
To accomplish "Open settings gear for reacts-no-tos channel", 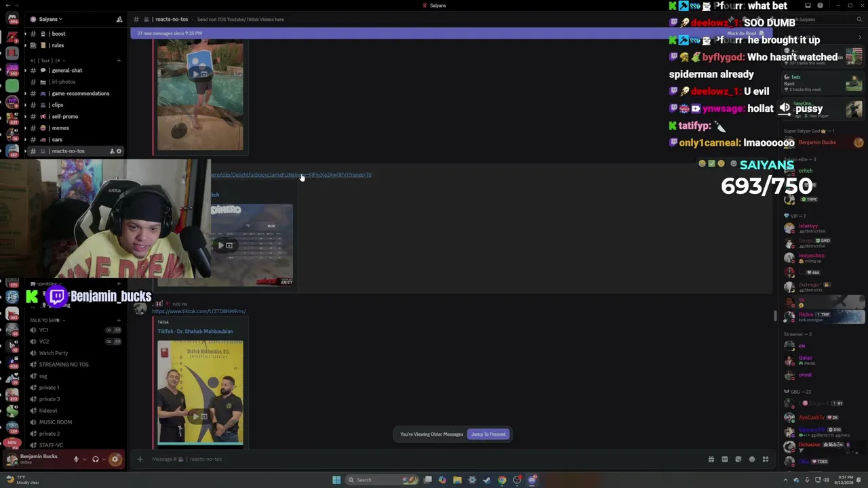I will tap(119, 151).
